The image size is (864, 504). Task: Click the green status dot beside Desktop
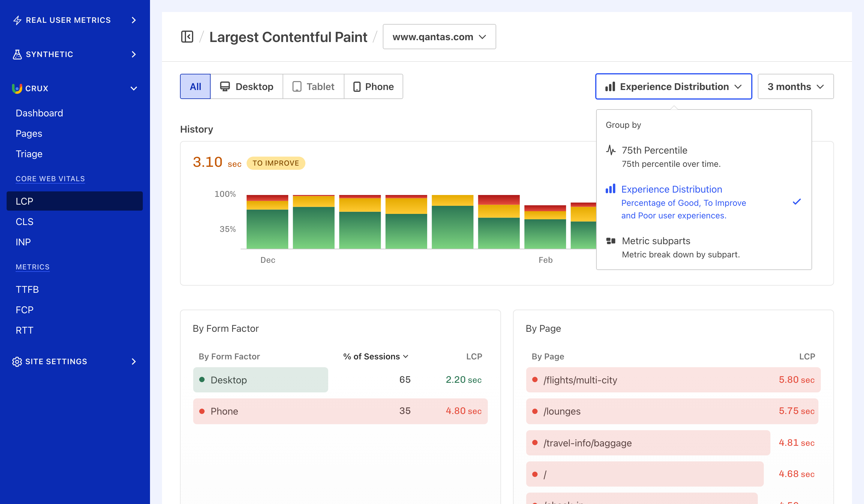coord(202,380)
